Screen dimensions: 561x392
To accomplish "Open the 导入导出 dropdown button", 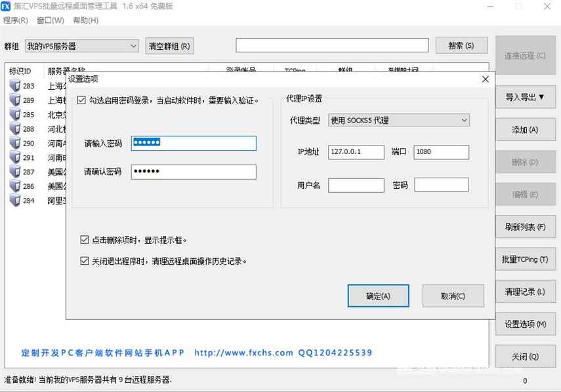I will [x=525, y=97].
